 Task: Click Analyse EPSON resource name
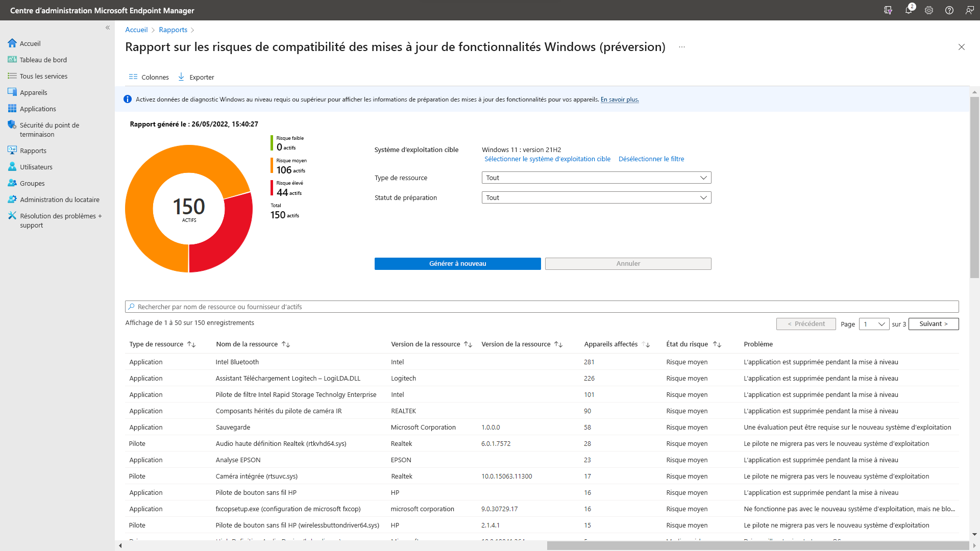pyautogui.click(x=238, y=460)
